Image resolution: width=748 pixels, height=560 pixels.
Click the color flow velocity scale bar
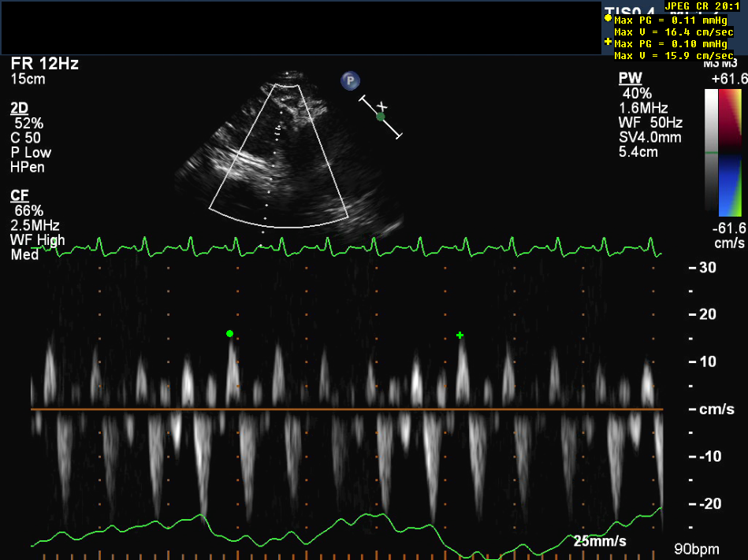point(723,152)
